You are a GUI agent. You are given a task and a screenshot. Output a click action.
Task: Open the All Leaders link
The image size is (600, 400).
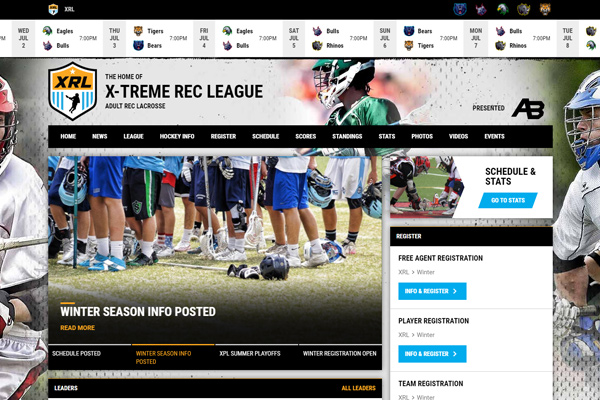click(x=358, y=388)
